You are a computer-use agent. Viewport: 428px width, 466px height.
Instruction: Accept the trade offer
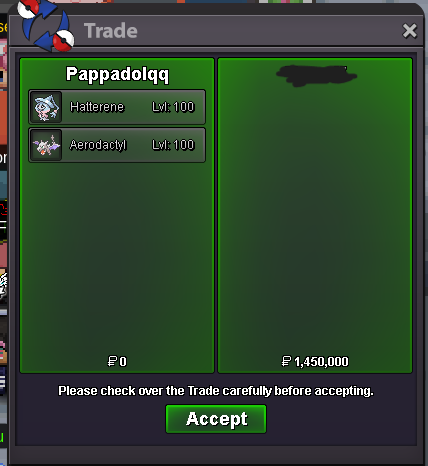pos(216,419)
